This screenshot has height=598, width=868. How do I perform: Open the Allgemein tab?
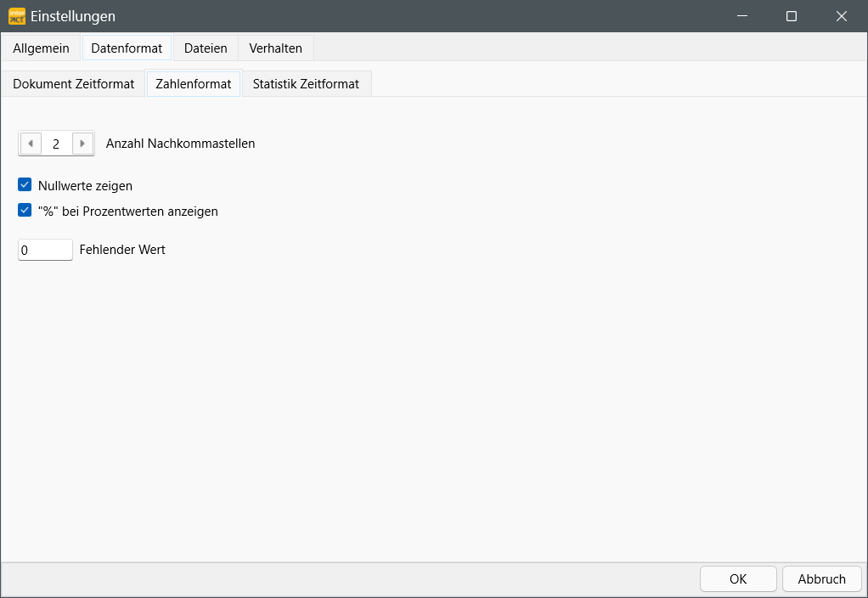click(x=41, y=48)
